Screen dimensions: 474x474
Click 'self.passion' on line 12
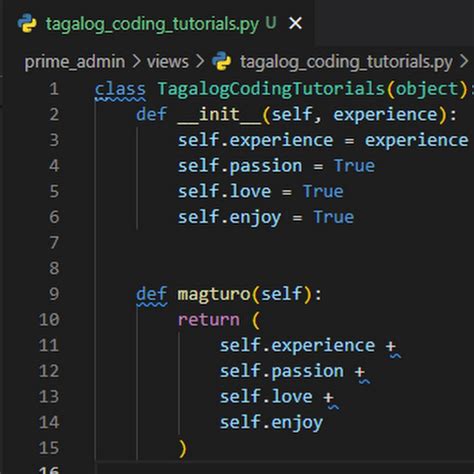282,372
